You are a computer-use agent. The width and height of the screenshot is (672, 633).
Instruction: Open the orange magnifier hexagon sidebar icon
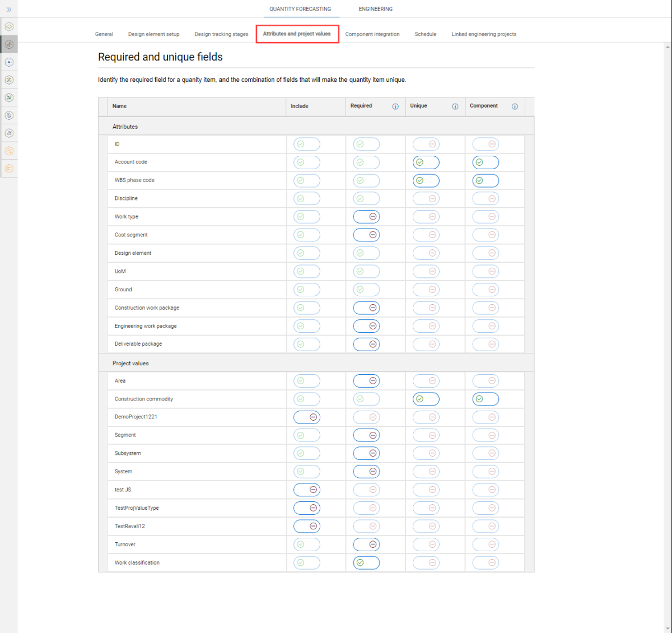tap(9, 151)
